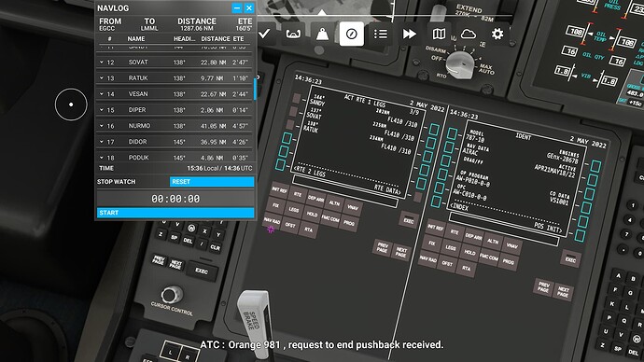Reset the NAVLOG stop watch
The height and width of the screenshot is (362, 644).
click(212, 181)
